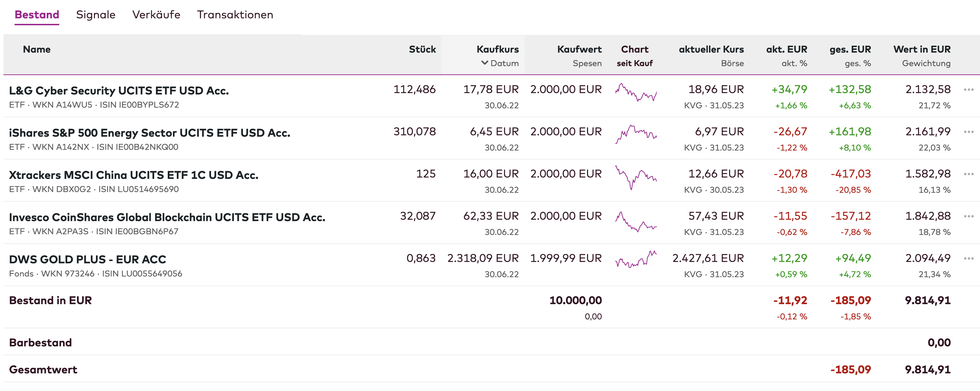Open L&G Cyber Security UCITS ETF link
This screenshot has height=391, width=980.
click(x=119, y=90)
